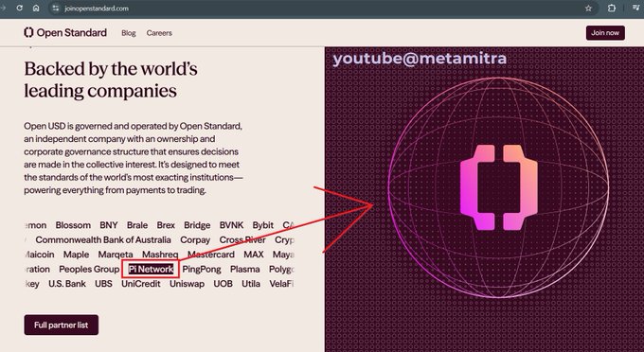Image resolution: width=644 pixels, height=352 pixels.
Task: Select the Marqeta partner name
Action: pos(116,255)
